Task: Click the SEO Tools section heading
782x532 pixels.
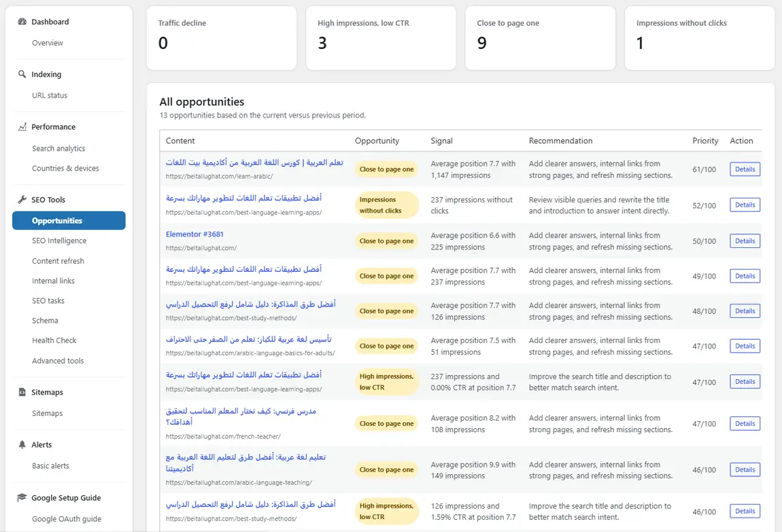Action: click(48, 200)
